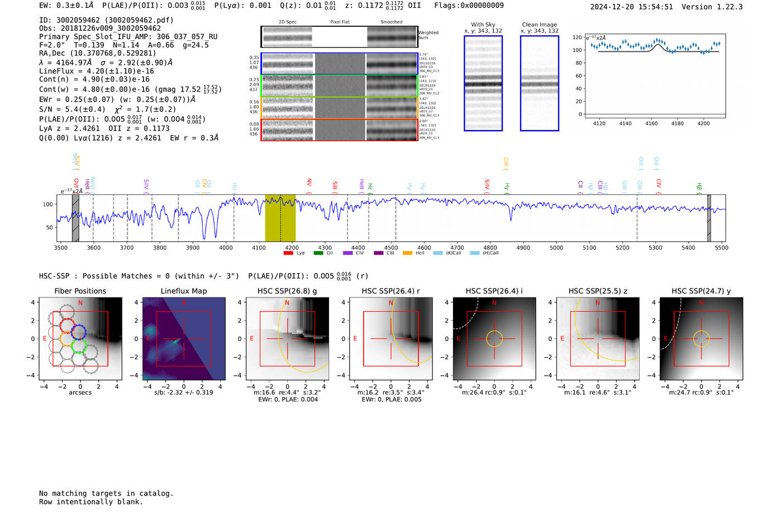Screen dimensions: 782x532
Task: Open the emission line Gaussian fit plot
Action: [656, 75]
